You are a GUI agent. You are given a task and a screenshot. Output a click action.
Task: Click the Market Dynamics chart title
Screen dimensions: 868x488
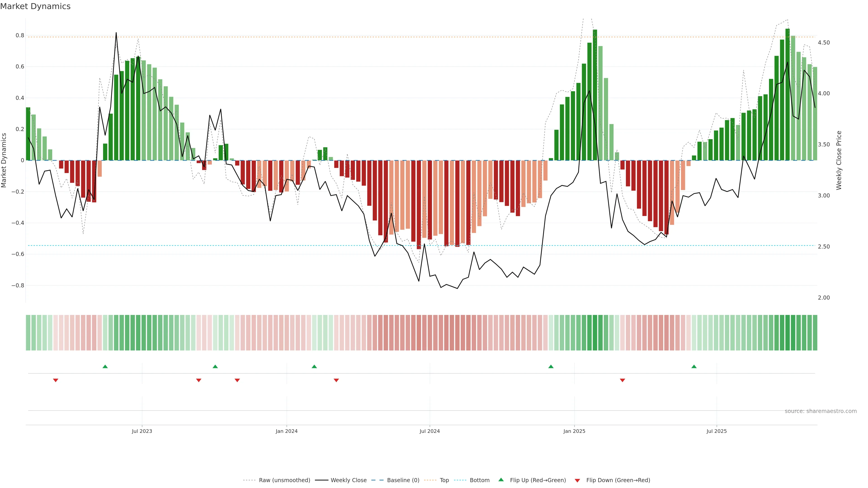pos(35,6)
